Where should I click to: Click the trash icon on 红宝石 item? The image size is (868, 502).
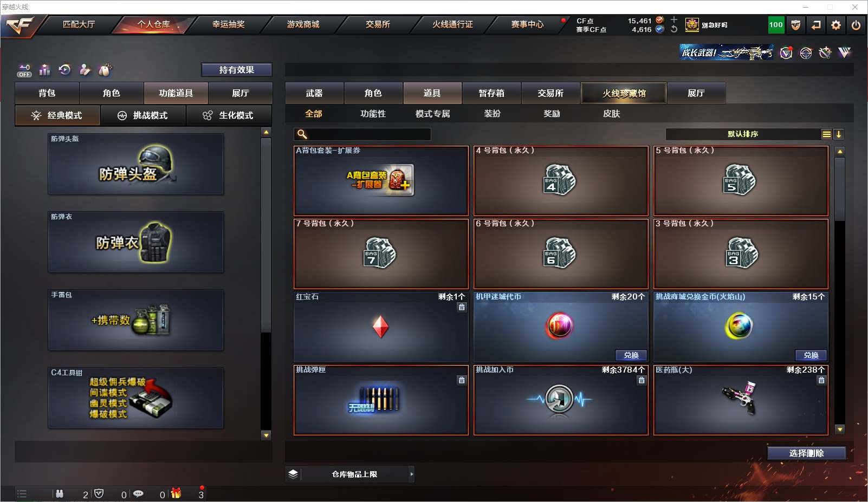click(x=462, y=307)
